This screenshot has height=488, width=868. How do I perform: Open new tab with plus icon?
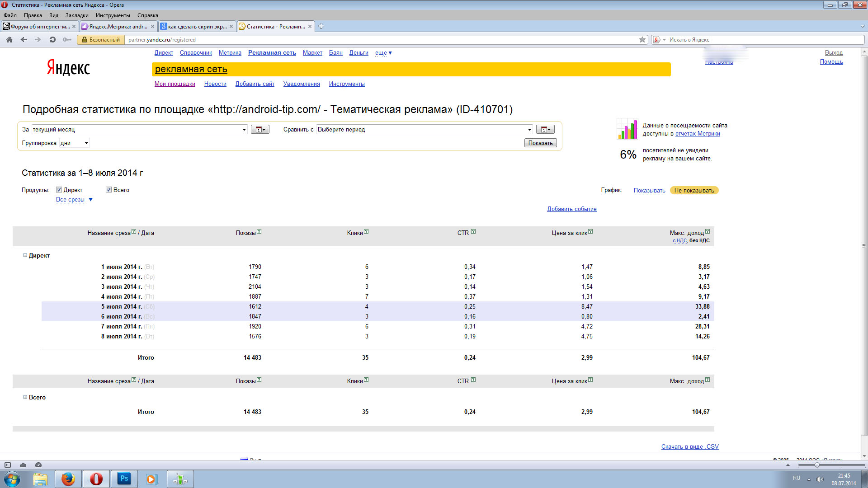(321, 26)
